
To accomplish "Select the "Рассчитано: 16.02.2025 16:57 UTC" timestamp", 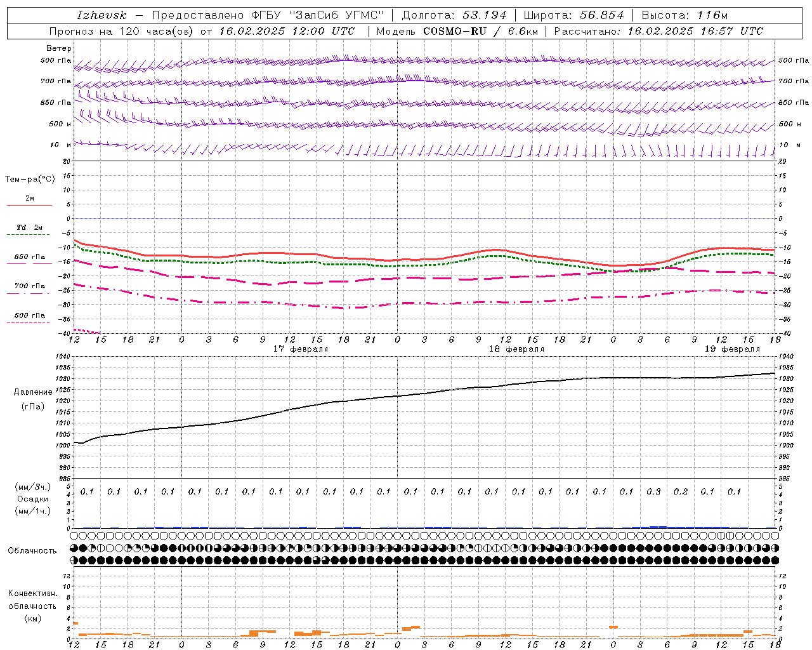I will click(x=658, y=31).
